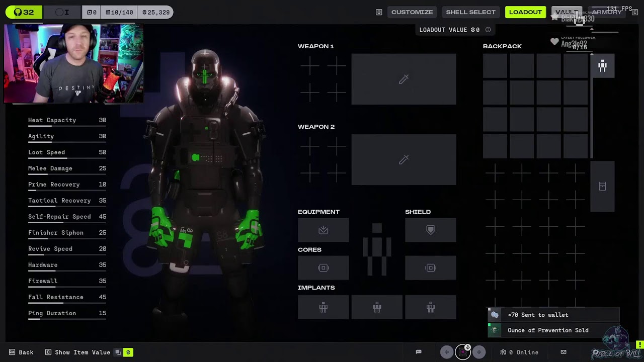Open the core slot below the Shield slot
The image size is (644, 362).
pos(431,268)
